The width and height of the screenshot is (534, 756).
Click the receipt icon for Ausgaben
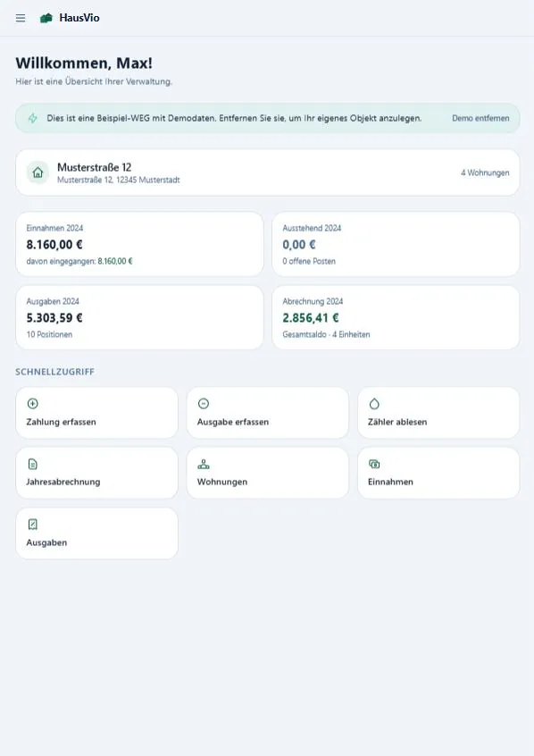click(33, 524)
